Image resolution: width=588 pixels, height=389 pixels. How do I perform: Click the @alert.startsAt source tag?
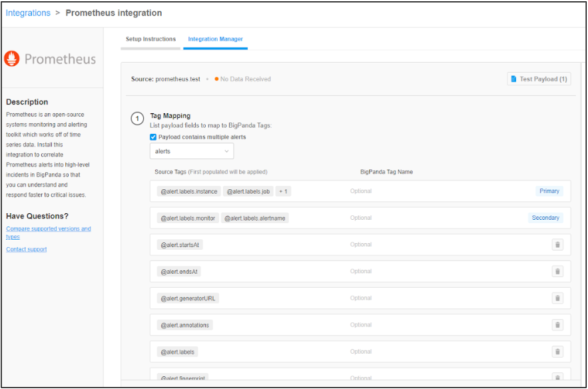pos(180,245)
